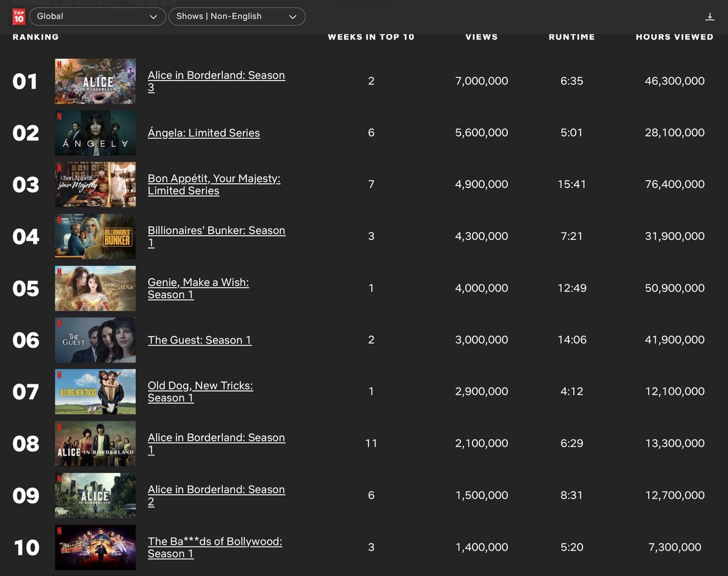Click rank number 06
This screenshot has height=576, width=728.
tap(26, 340)
